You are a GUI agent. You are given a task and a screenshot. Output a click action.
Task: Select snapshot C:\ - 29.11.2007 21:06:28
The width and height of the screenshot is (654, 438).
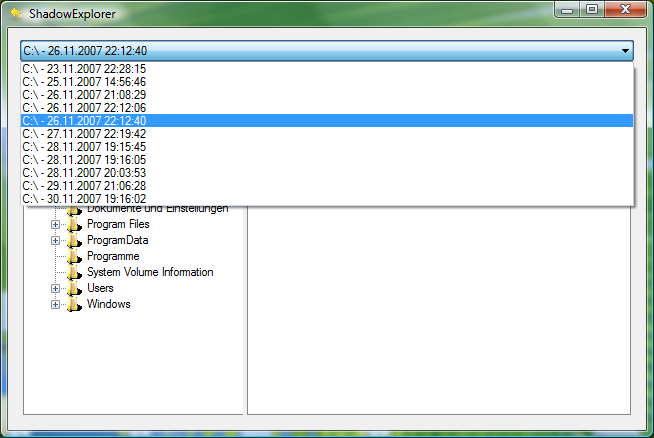point(327,185)
